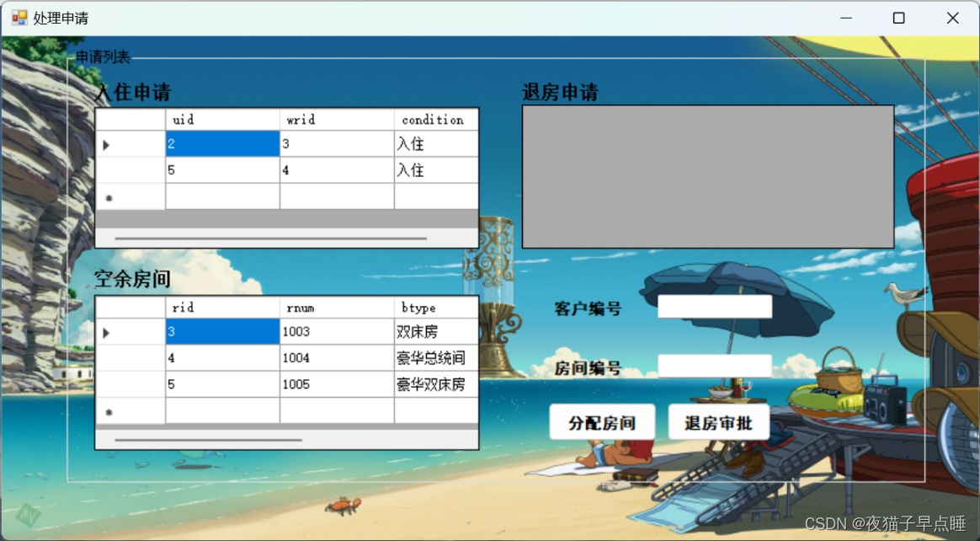
Task: Click row header of room 1004 row
Action: click(130, 358)
